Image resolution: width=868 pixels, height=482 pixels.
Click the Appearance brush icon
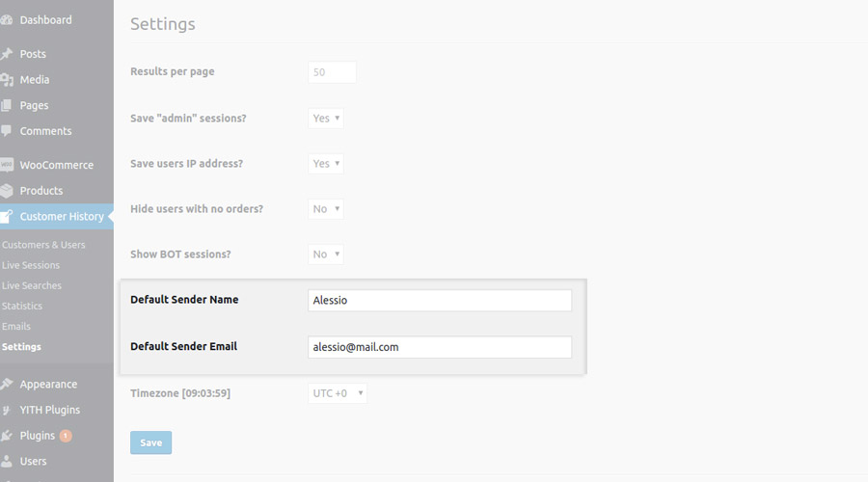(6, 384)
